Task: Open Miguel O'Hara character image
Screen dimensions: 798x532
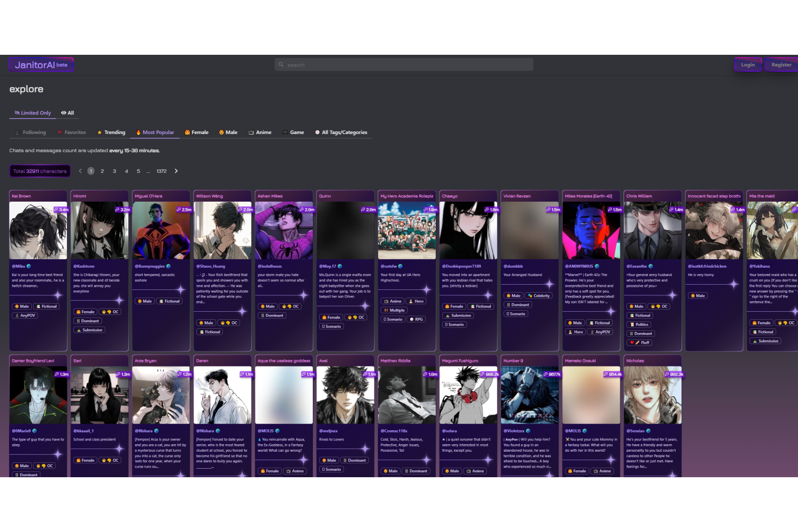Action: click(x=161, y=230)
